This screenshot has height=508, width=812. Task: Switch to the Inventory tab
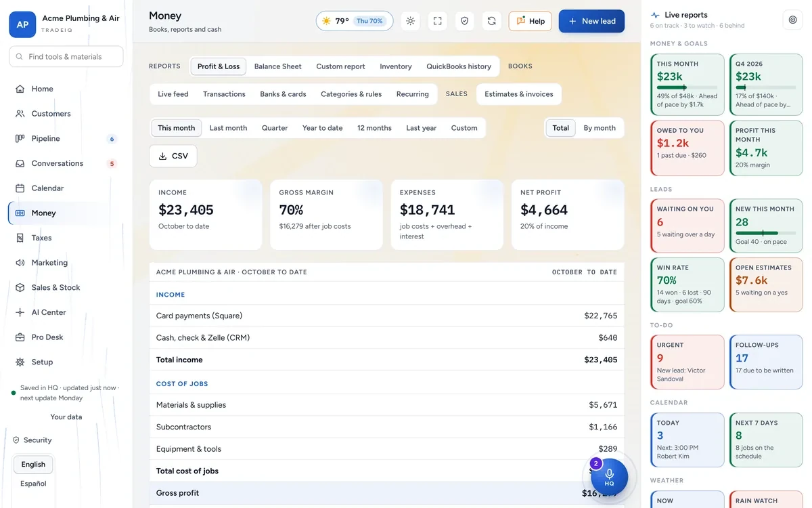point(396,66)
